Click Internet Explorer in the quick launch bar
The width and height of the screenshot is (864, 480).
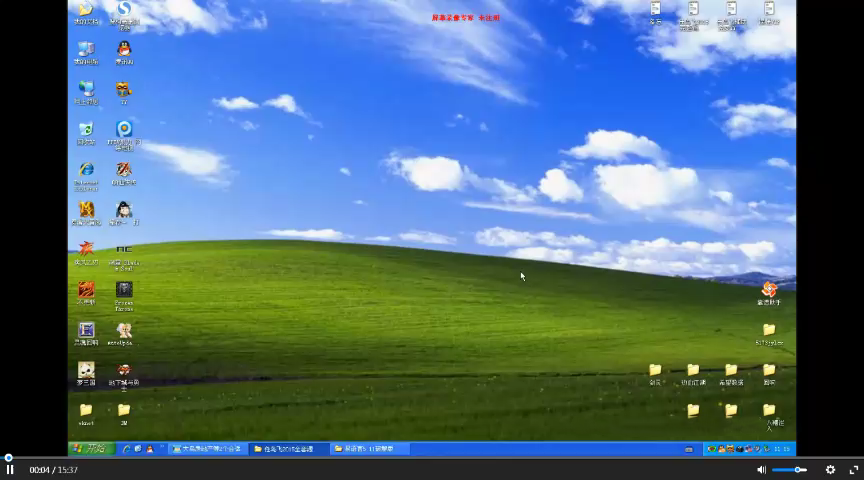pyautogui.click(x=126, y=449)
